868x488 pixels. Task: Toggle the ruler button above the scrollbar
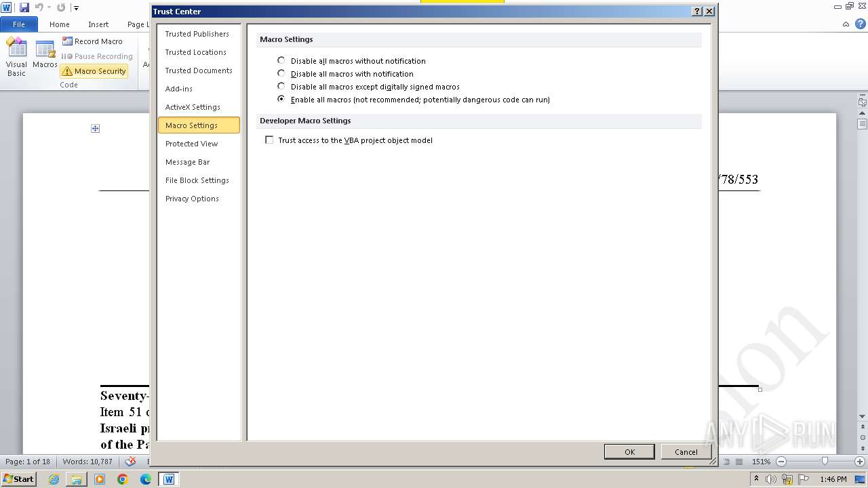pos(862,102)
